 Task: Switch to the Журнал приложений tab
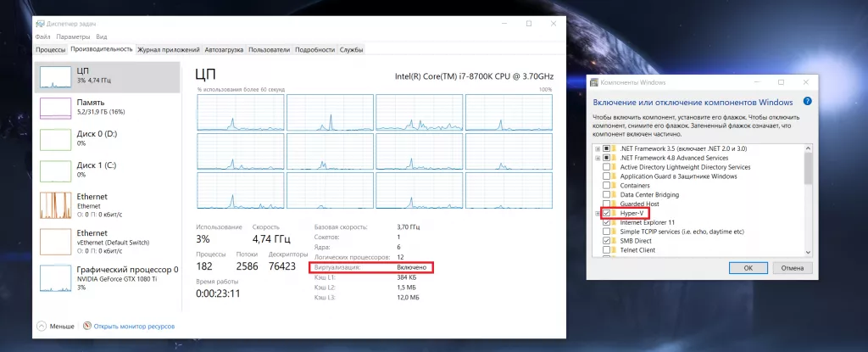(169, 50)
